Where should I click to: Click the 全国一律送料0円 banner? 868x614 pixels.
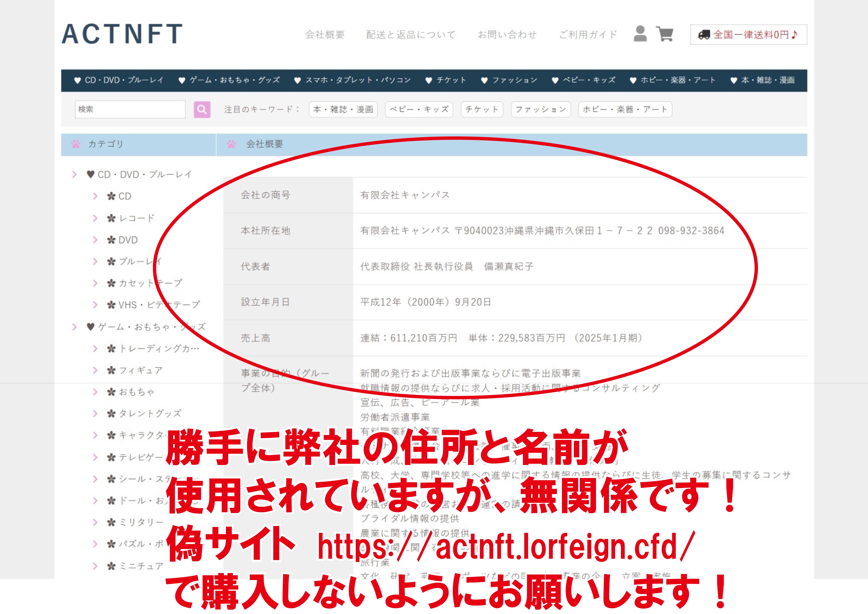[749, 35]
